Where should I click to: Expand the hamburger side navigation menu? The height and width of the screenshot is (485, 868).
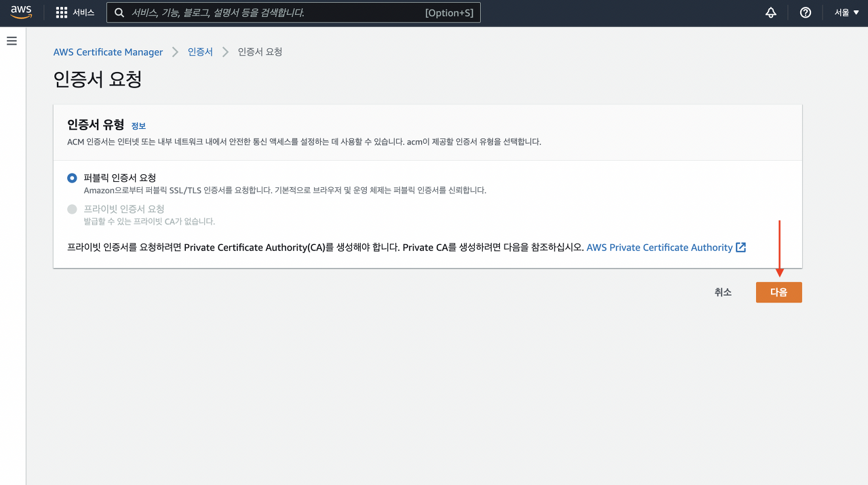pos(12,41)
